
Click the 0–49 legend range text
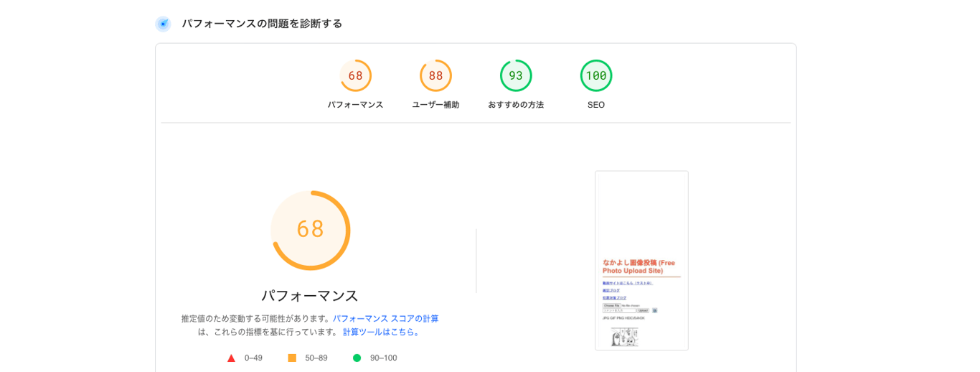253,358
